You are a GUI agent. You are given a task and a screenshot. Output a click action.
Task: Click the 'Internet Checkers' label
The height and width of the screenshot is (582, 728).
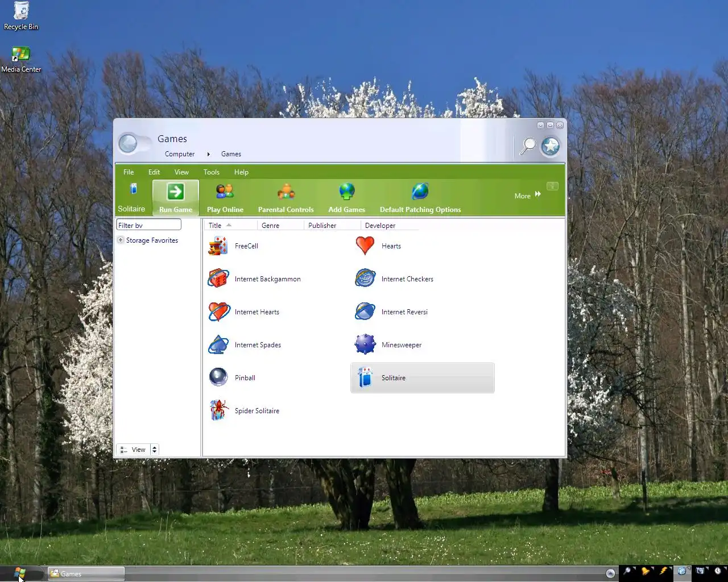point(407,279)
